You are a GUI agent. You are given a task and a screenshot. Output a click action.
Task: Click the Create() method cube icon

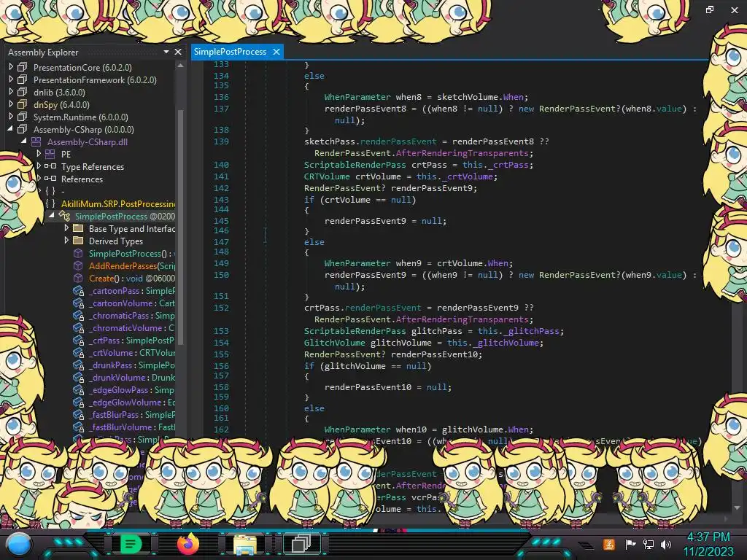point(78,278)
